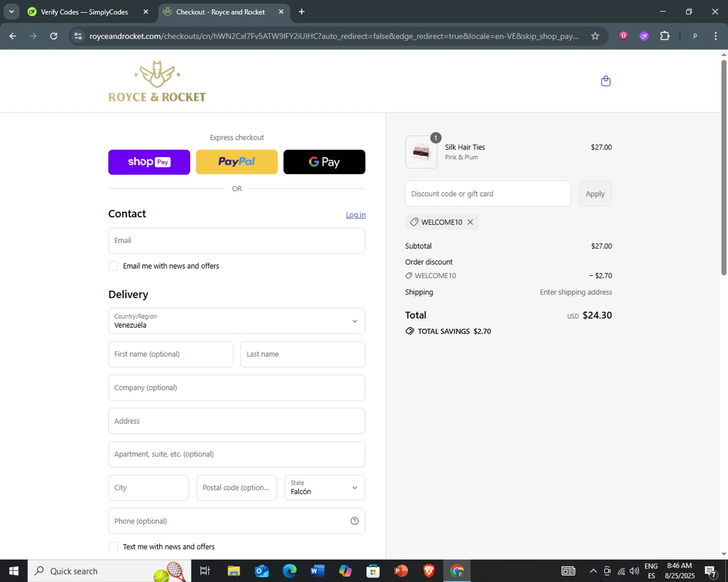728x582 pixels.
Task: Remove the WELCOME10 discount code
Action: click(470, 222)
